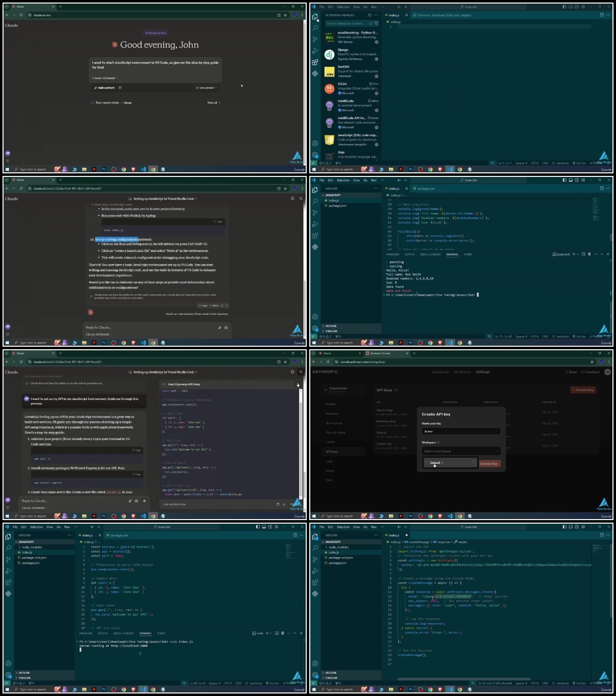Capture screenshot camera icon in Claude debug-configuration chat
616x696 pixels.
pyautogui.click(x=226, y=327)
